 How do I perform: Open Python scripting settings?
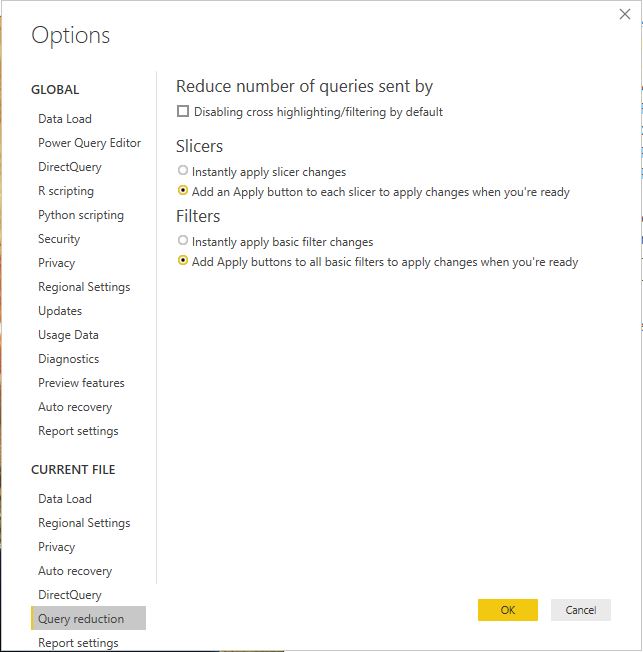click(81, 215)
